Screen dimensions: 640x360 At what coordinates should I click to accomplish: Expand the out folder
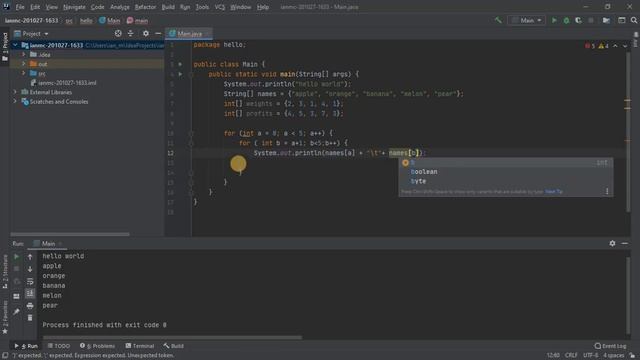point(24,64)
